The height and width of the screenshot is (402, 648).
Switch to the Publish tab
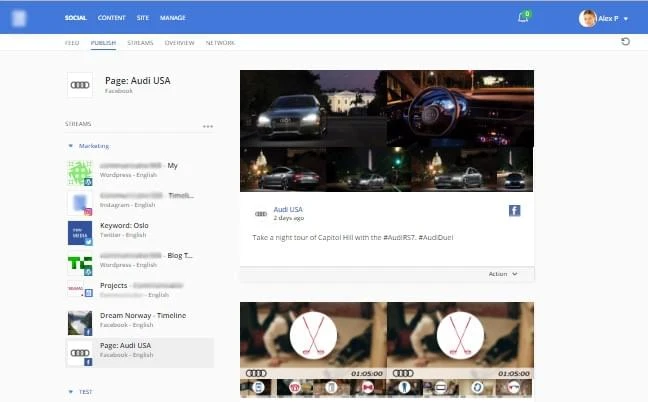pos(103,43)
